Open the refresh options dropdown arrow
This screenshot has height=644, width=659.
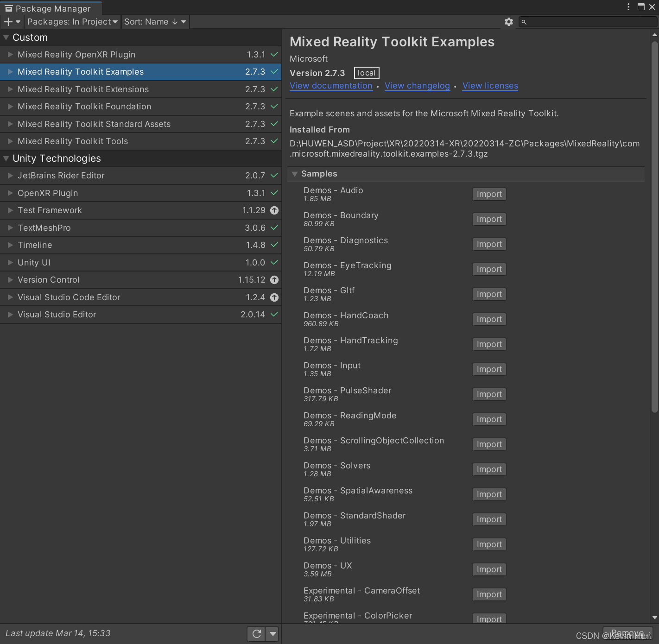coord(273,634)
